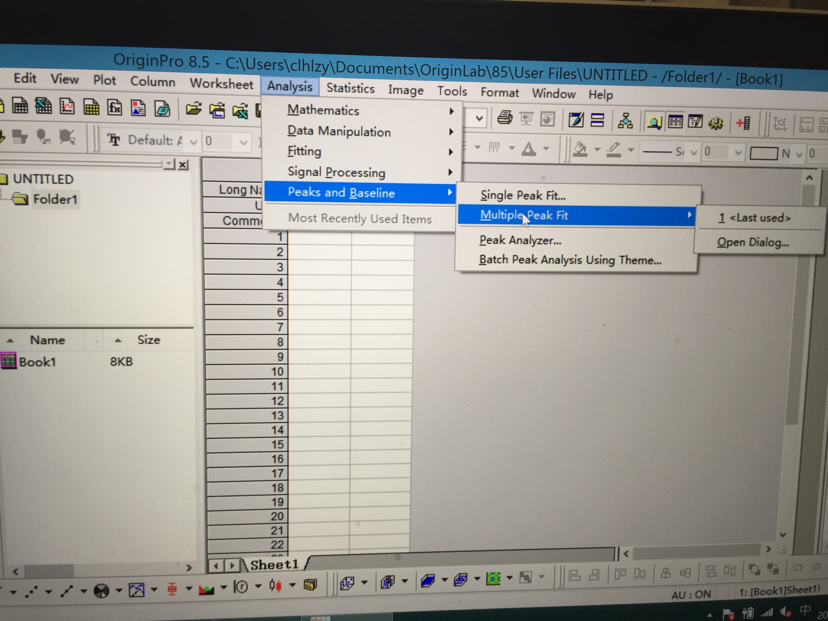The image size is (828, 621).
Task: Expand the fill color bucket dropdown arrow
Action: pyautogui.click(x=597, y=150)
